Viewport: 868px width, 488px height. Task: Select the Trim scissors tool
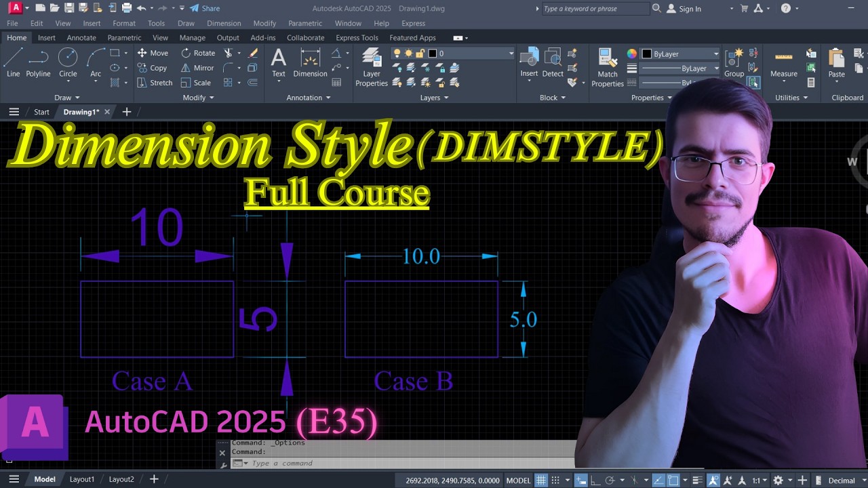coord(229,53)
